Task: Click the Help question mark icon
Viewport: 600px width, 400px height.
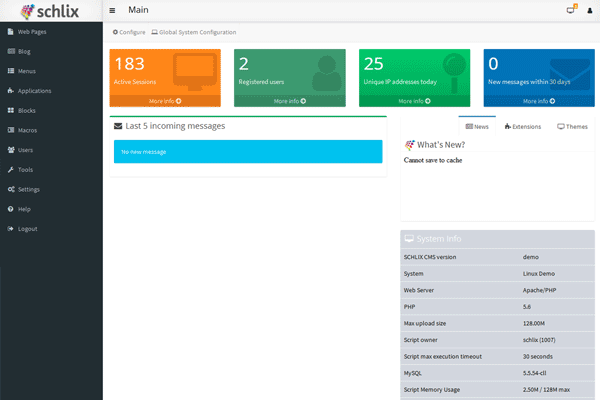Action: click(11, 209)
